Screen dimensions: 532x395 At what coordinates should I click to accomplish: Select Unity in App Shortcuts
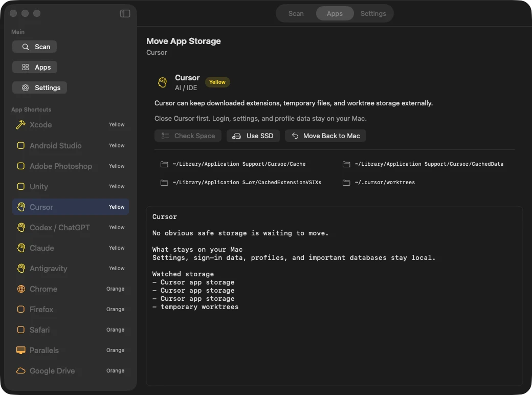(71, 186)
